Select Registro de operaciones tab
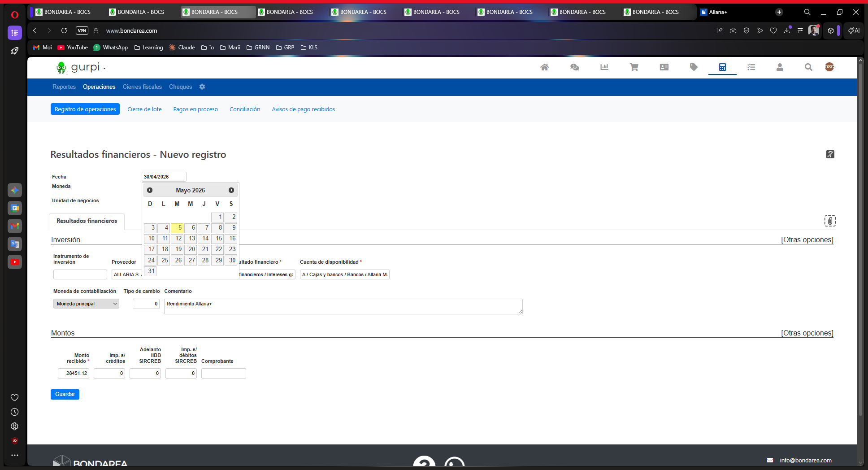Viewport: 868px width, 470px height. (x=85, y=109)
